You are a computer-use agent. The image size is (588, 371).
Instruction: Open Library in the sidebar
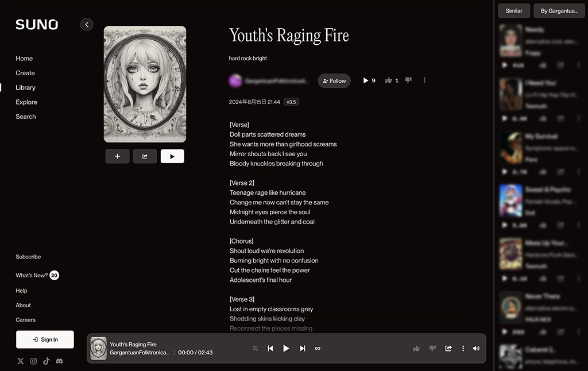pos(25,87)
